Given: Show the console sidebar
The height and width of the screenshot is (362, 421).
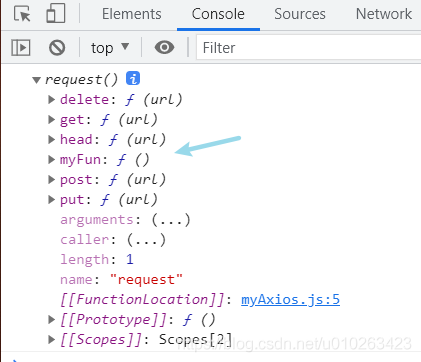Looking at the screenshot, I should (21, 47).
